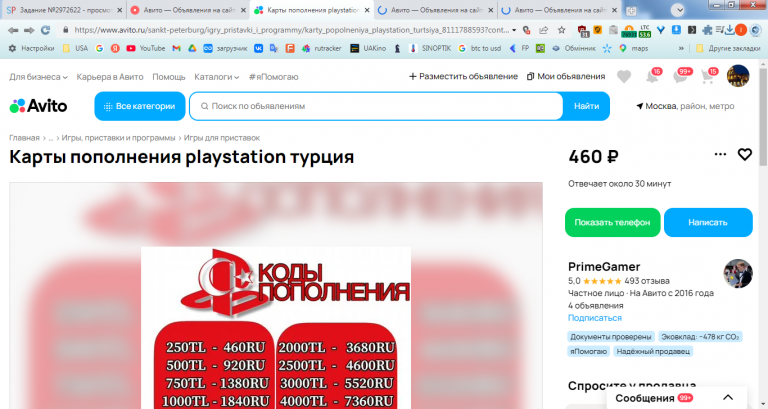Reload the page with the refresh icon
The height and width of the screenshot is (409, 768).
46,30
